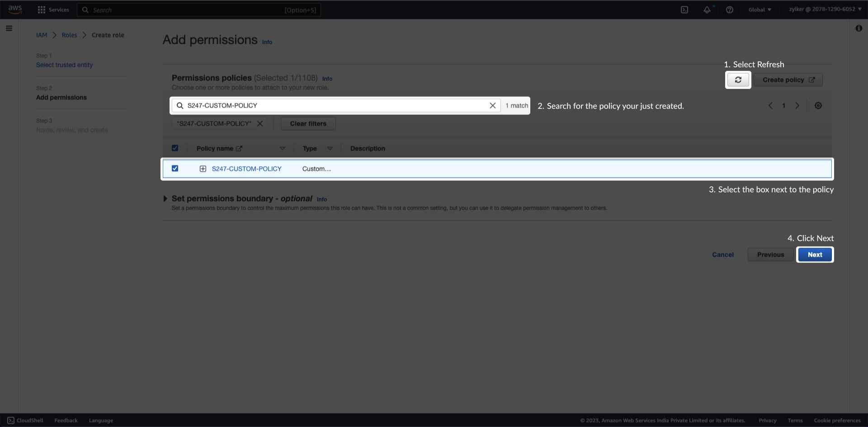Open Language selector in the footer
Screen dimensions: 868x427
tap(101, 421)
